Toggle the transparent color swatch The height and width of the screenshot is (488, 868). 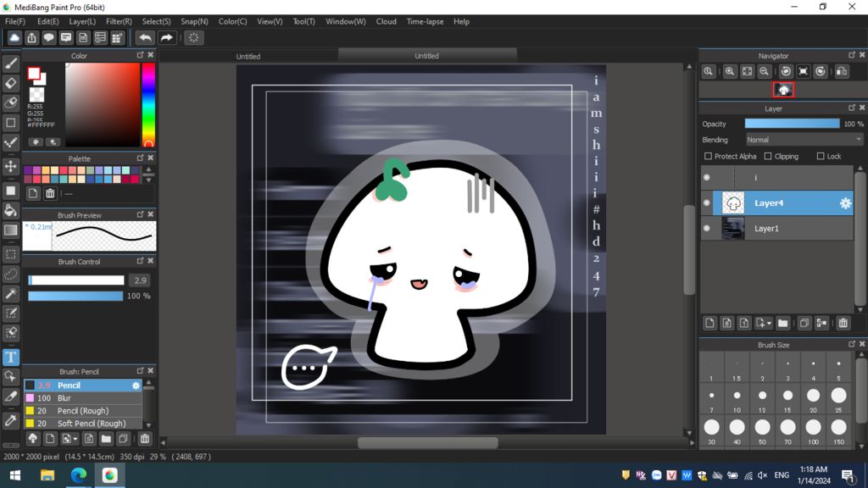click(x=36, y=94)
